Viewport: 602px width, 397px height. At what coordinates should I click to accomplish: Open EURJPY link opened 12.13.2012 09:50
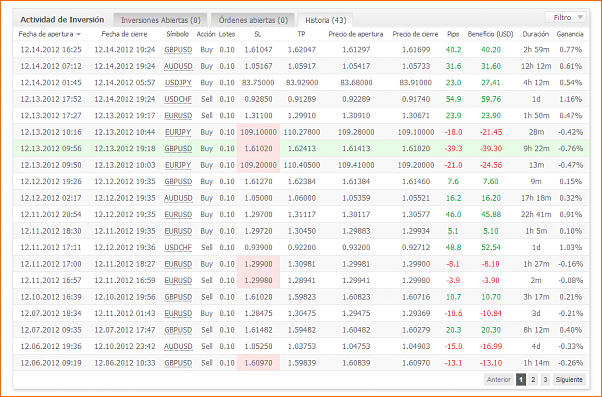(178, 165)
